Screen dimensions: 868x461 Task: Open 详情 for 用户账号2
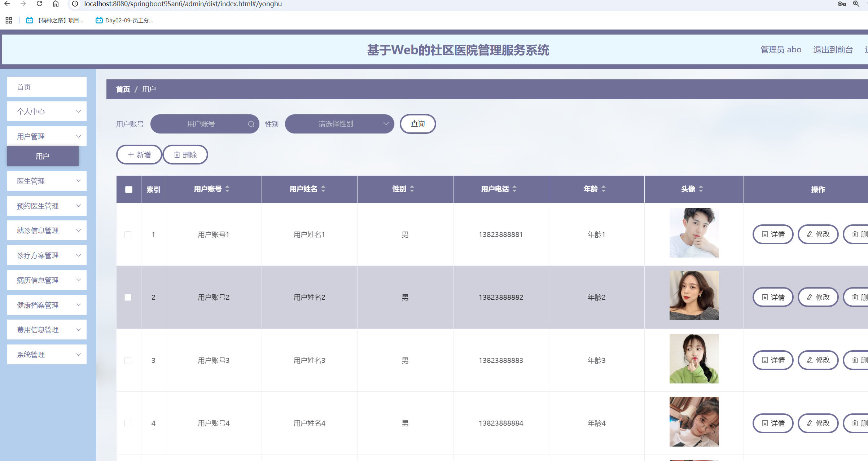773,297
